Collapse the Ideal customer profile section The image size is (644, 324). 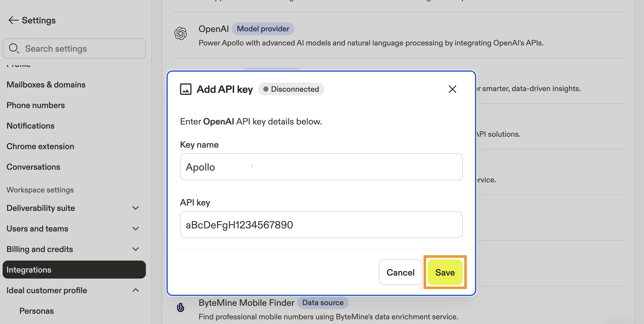coord(135,290)
